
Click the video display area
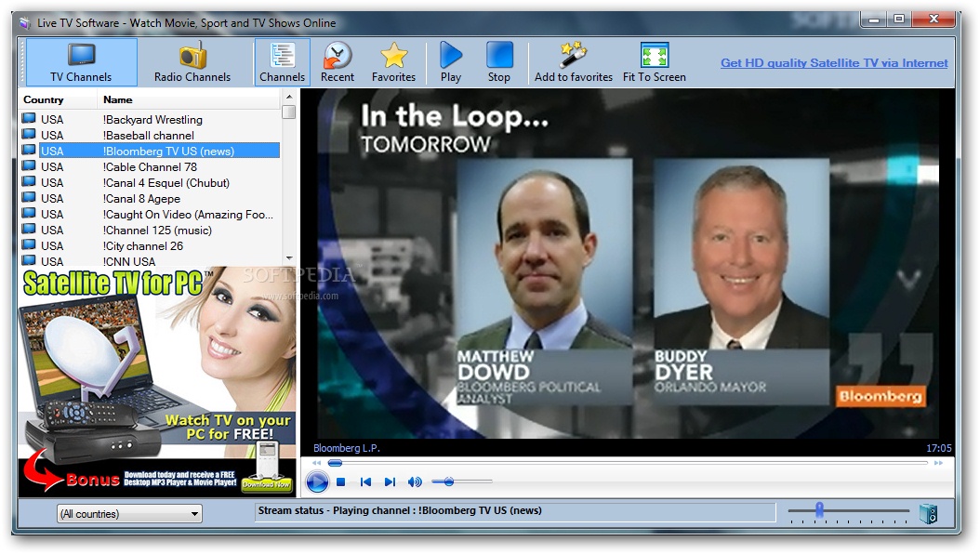click(x=628, y=264)
